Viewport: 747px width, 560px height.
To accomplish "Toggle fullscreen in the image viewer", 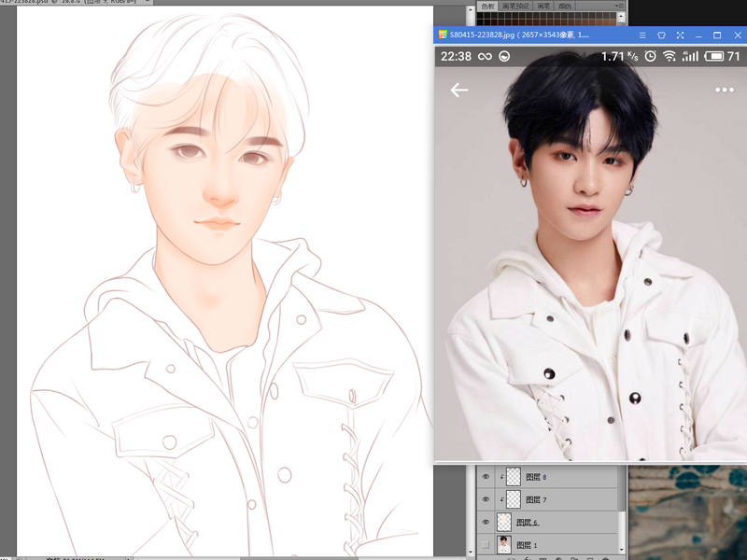I will (x=681, y=35).
